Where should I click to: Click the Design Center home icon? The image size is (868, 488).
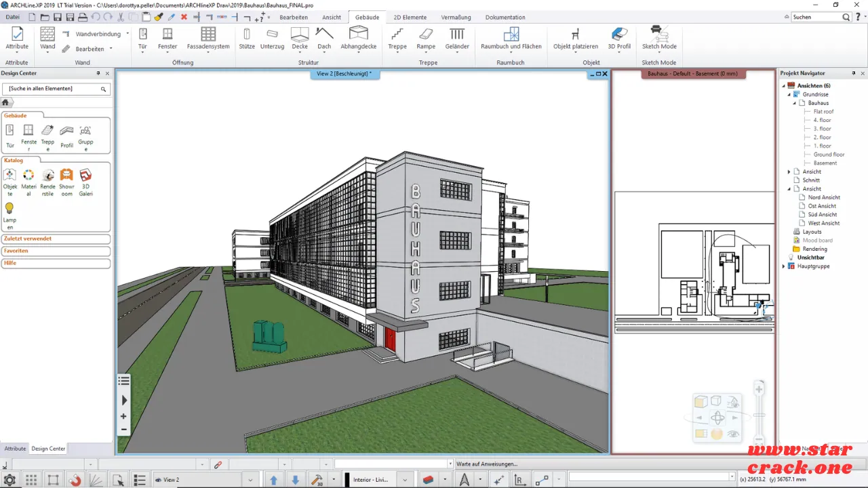(x=5, y=102)
